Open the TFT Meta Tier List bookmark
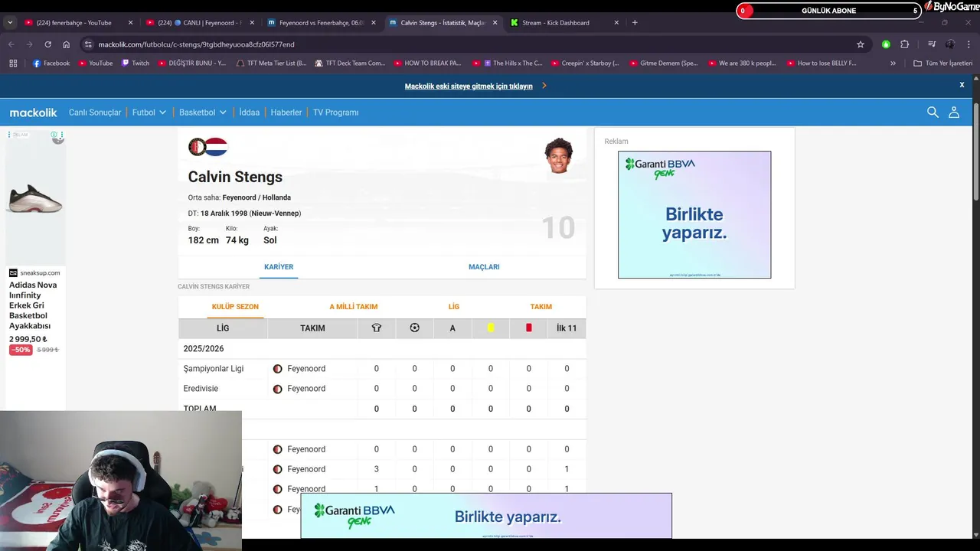The width and height of the screenshot is (980, 551). [x=271, y=64]
